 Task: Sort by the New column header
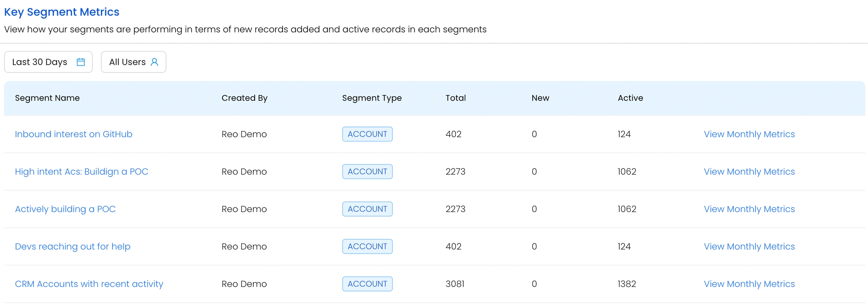[540, 98]
